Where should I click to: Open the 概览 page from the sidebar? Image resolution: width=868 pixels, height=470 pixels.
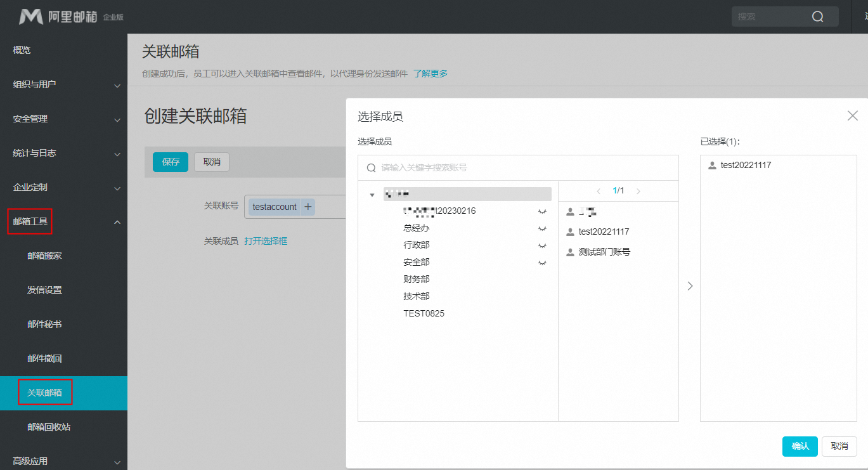point(23,50)
